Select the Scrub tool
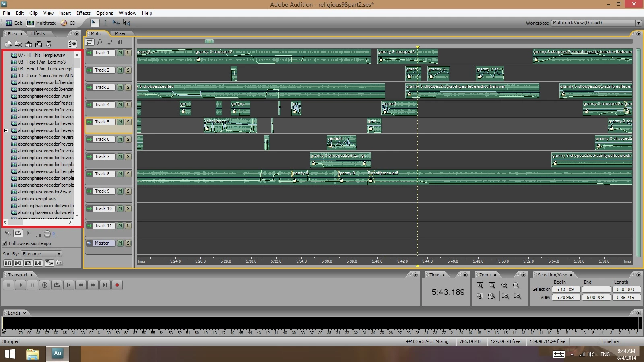 point(127,23)
